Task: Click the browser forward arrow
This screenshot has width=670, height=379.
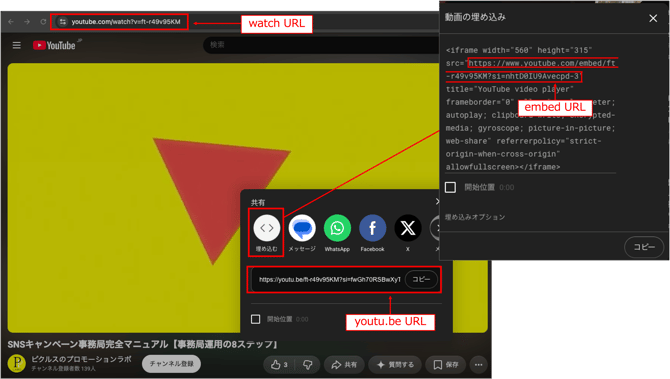Action: pos(27,22)
